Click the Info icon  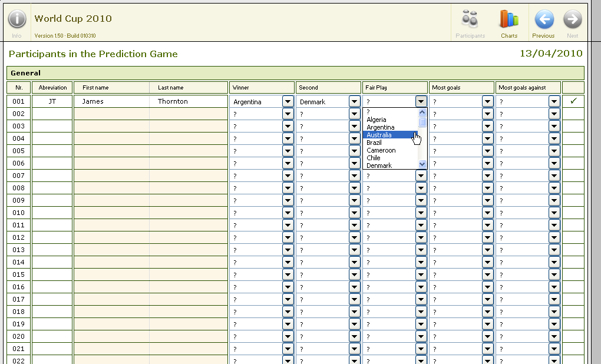16,20
